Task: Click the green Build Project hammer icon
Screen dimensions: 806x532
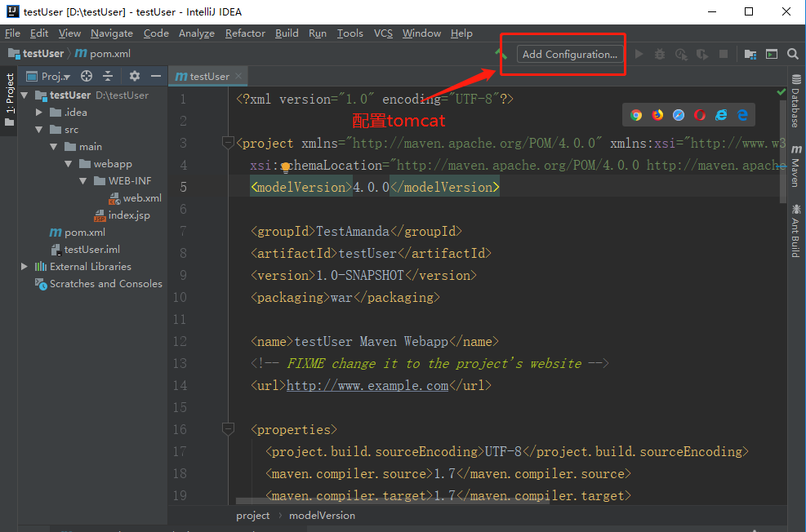Action: pyautogui.click(x=501, y=53)
